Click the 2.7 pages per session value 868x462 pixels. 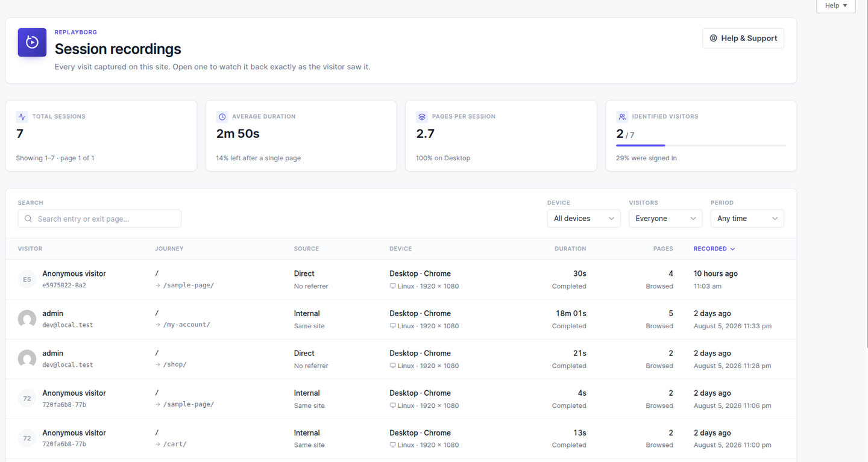click(x=425, y=134)
